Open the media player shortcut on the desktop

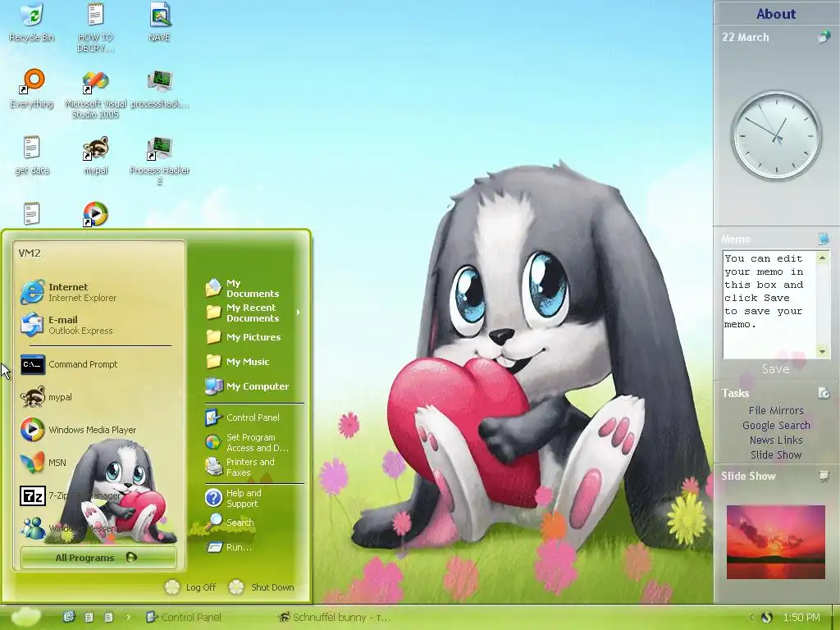click(95, 214)
